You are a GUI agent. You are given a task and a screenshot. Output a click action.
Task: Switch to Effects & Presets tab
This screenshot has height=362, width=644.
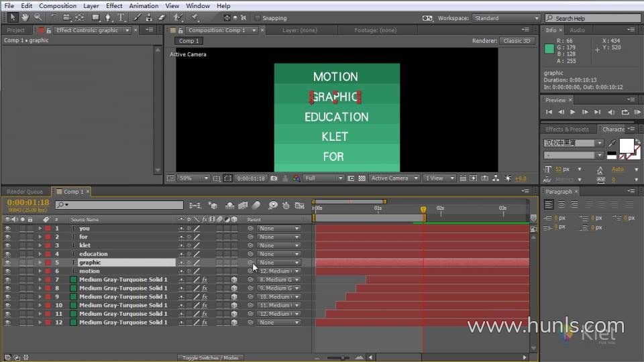(x=568, y=129)
